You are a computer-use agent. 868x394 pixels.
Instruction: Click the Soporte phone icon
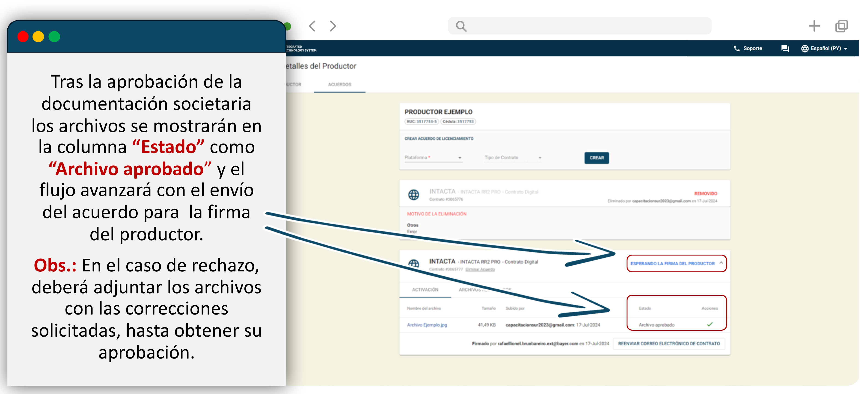point(736,48)
